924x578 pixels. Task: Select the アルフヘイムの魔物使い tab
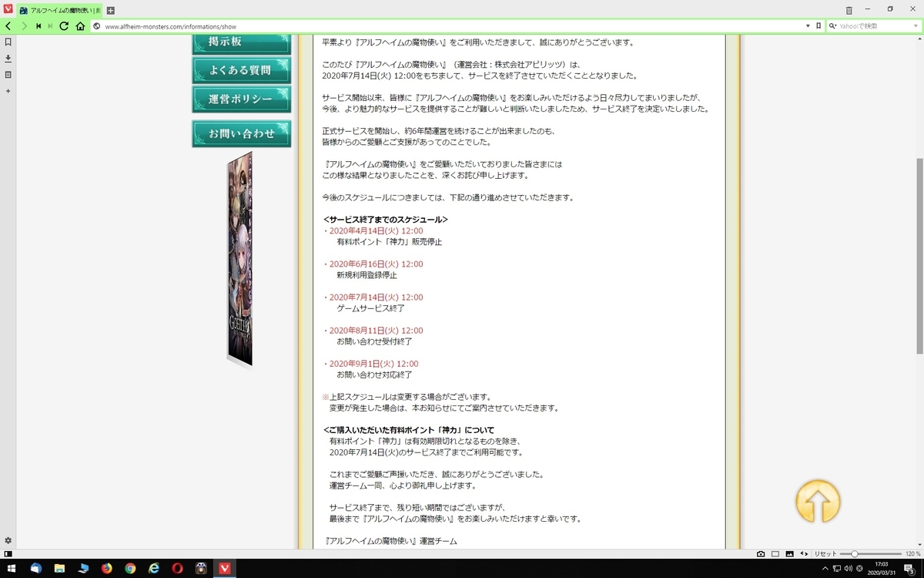coord(60,11)
